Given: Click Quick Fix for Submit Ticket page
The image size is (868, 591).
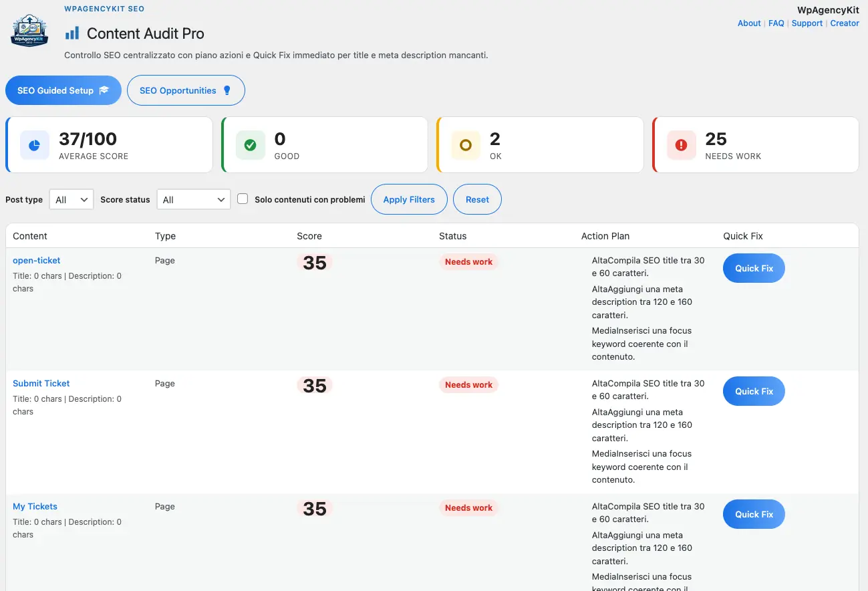Looking at the screenshot, I should pyautogui.click(x=754, y=391).
